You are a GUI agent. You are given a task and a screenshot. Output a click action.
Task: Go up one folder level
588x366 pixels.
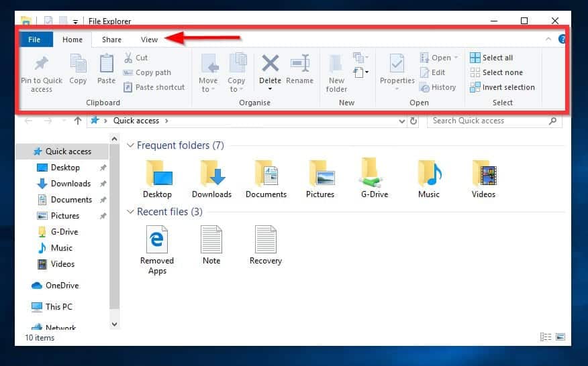pos(78,121)
